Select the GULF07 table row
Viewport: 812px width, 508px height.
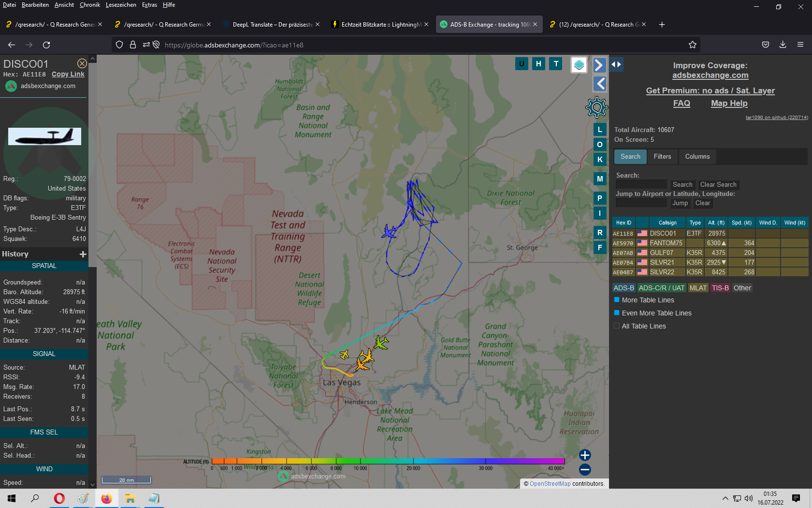710,253
